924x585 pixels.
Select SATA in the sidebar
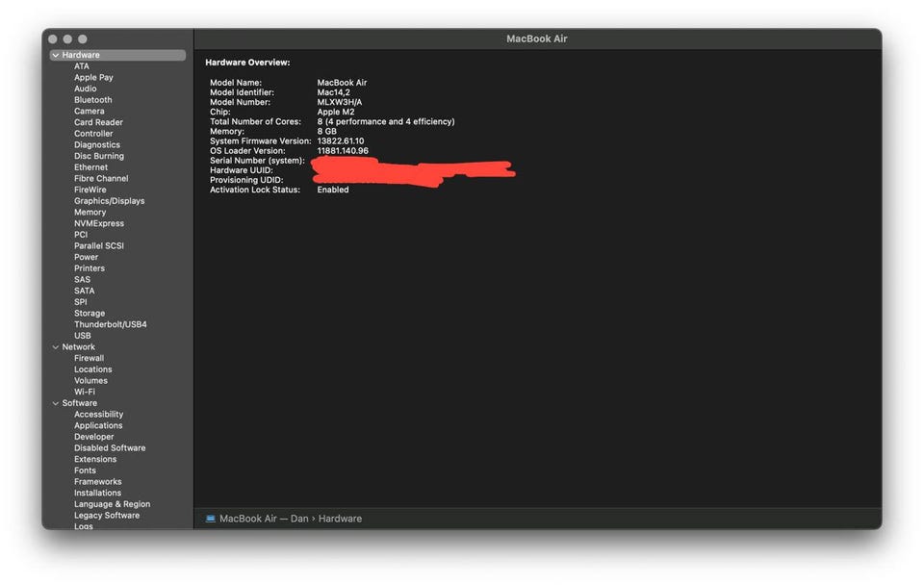[85, 291]
